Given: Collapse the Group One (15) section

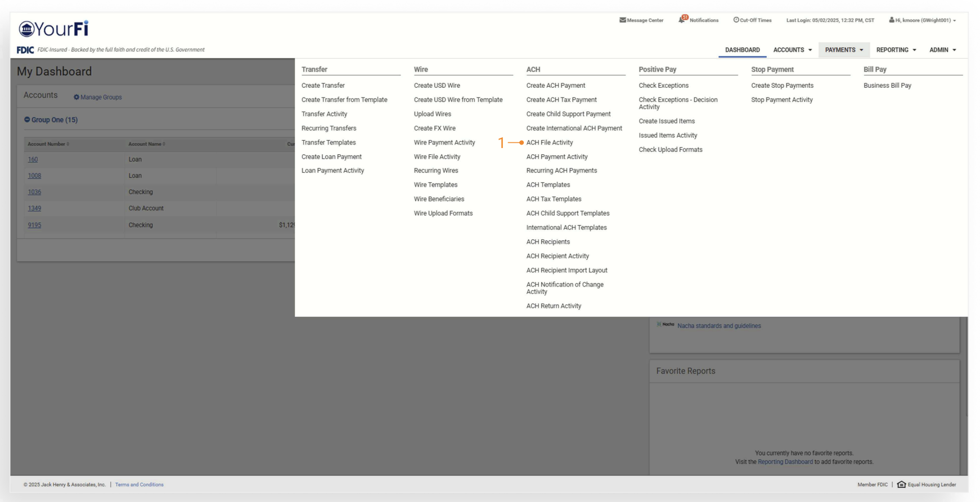Looking at the screenshot, I should click(x=27, y=120).
